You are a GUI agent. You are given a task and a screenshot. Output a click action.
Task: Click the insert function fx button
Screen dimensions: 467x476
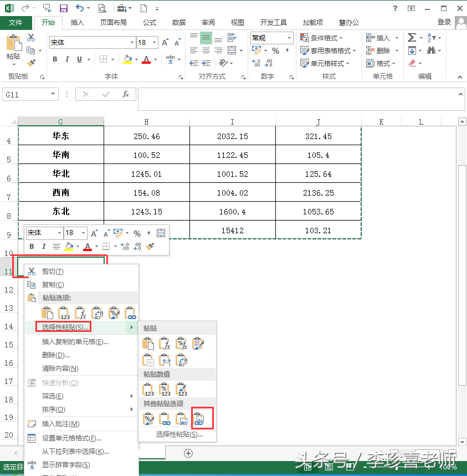pos(126,95)
